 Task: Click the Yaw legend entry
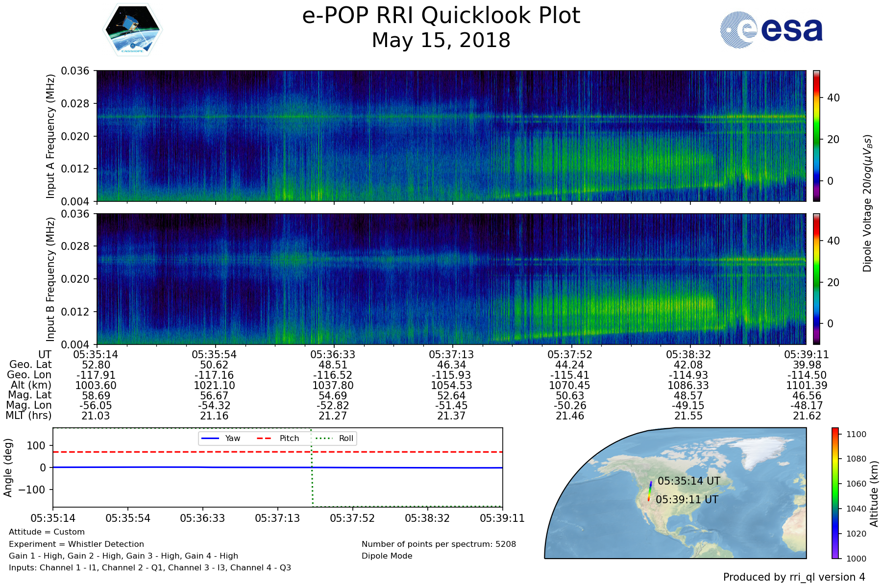(220, 438)
